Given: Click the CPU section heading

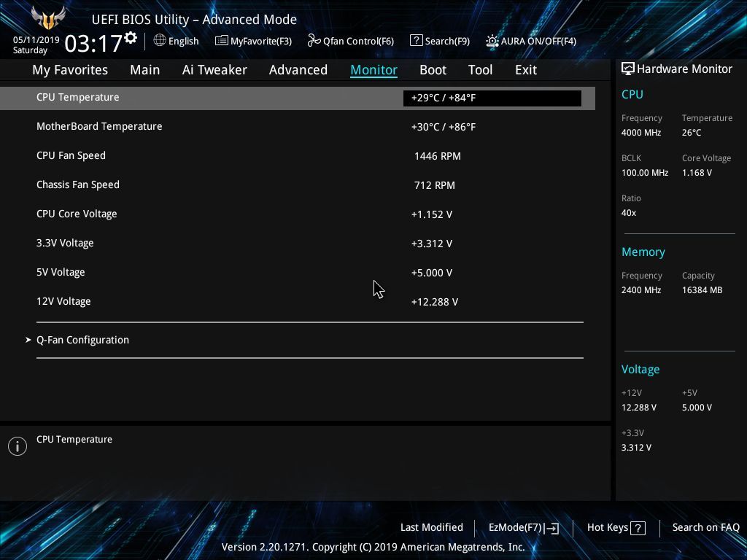Looking at the screenshot, I should [632, 94].
